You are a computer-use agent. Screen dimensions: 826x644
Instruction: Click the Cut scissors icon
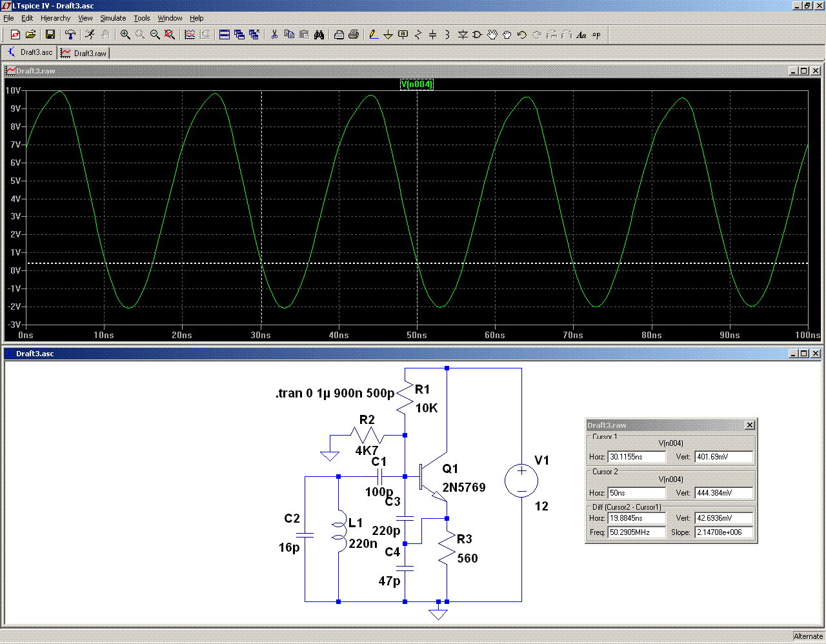click(x=274, y=35)
